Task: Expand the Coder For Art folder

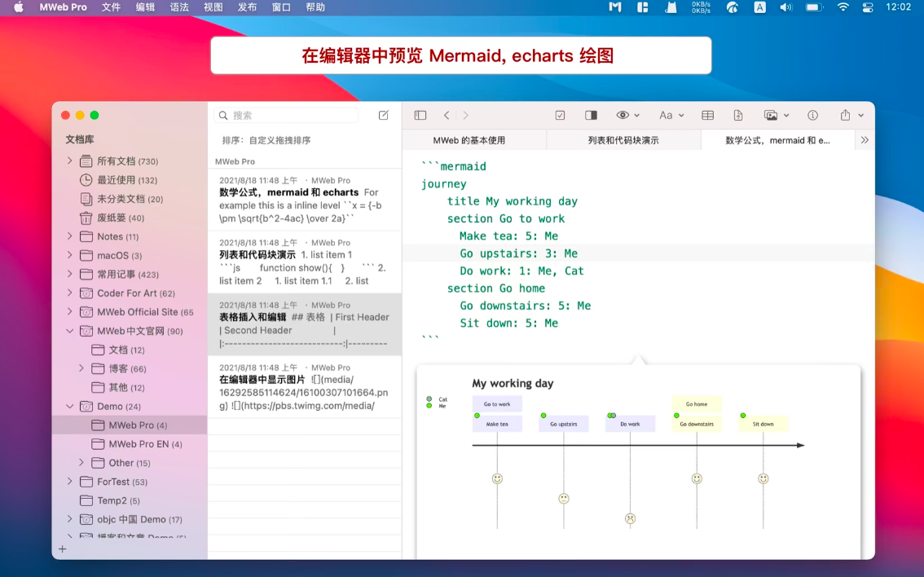Action: pyautogui.click(x=69, y=293)
